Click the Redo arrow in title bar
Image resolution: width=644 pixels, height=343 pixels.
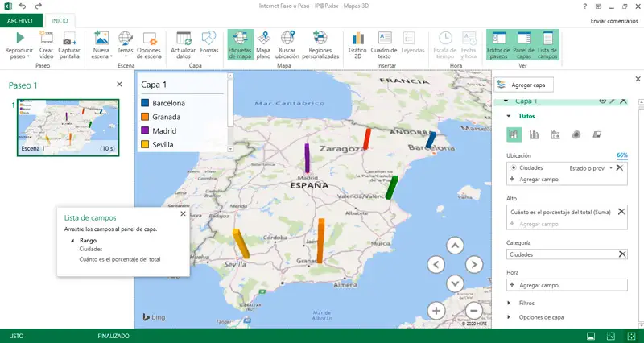click(x=38, y=6)
